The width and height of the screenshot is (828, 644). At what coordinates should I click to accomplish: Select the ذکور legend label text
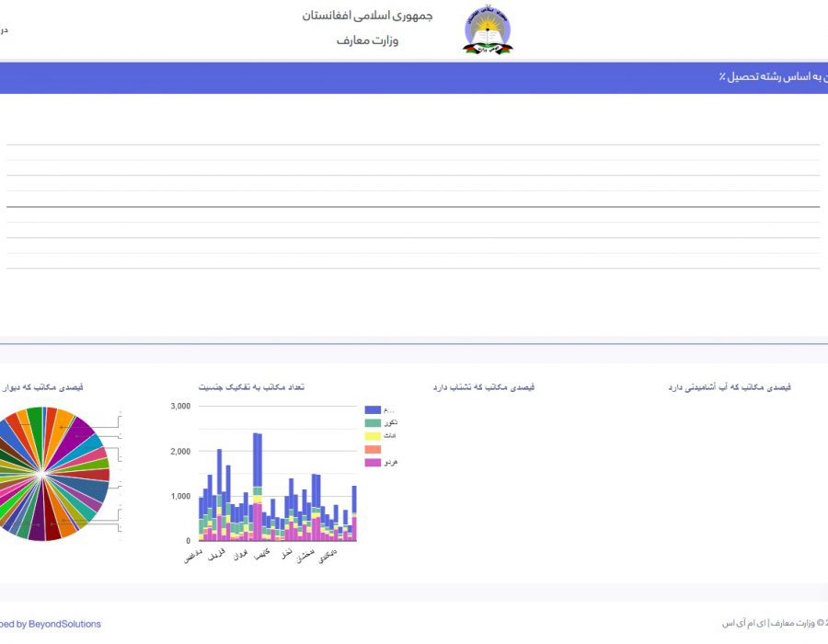(x=391, y=422)
